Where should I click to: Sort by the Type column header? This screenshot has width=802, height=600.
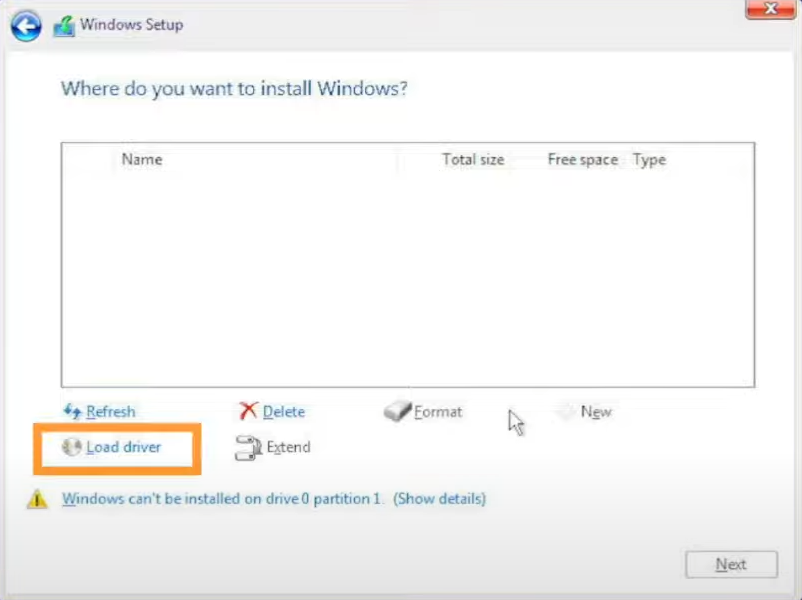[649, 160]
